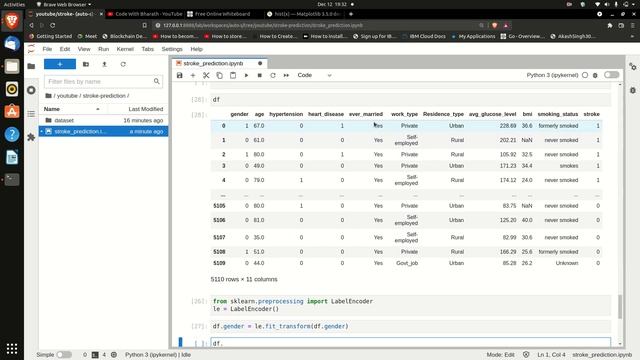Open the property inspector gears icon
The image size is (640, 360).
(633, 67)
